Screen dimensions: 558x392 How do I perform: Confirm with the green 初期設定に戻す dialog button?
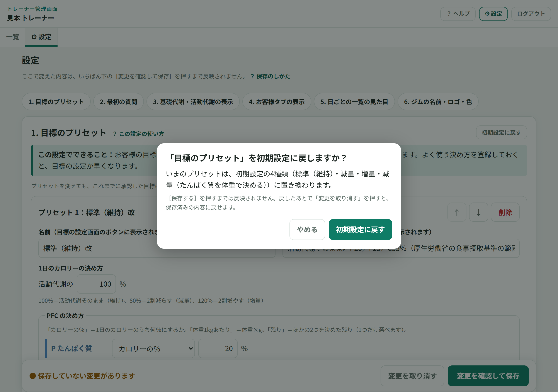pyautogui.click(x=360, y=230)
